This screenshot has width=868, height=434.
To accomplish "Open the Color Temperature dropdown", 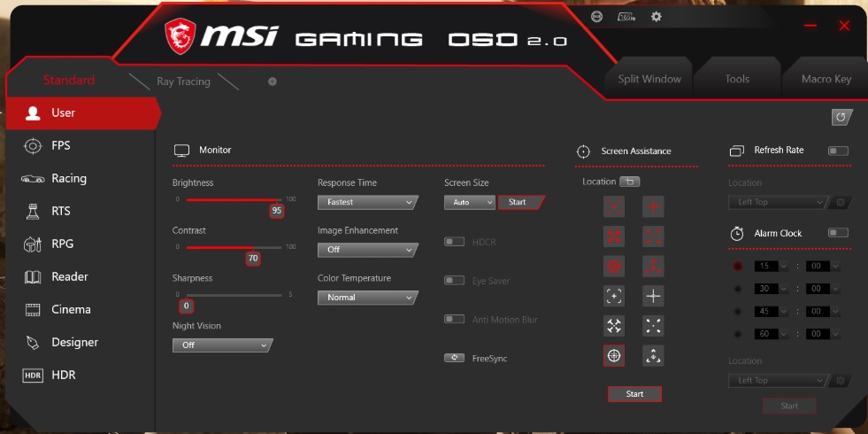I will [x=367, y=298].
